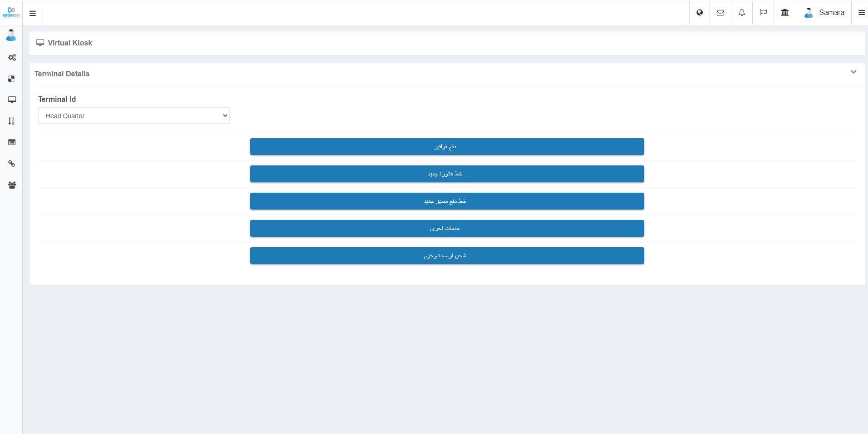The image size is (868, 434).
Task: Open the link chain sidebar icon
Action: (x=12, y=164)
